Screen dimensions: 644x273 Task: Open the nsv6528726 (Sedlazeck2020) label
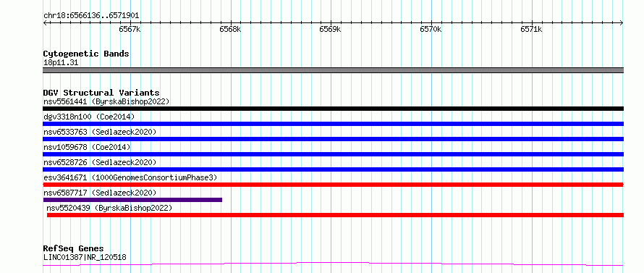(100, 162)
